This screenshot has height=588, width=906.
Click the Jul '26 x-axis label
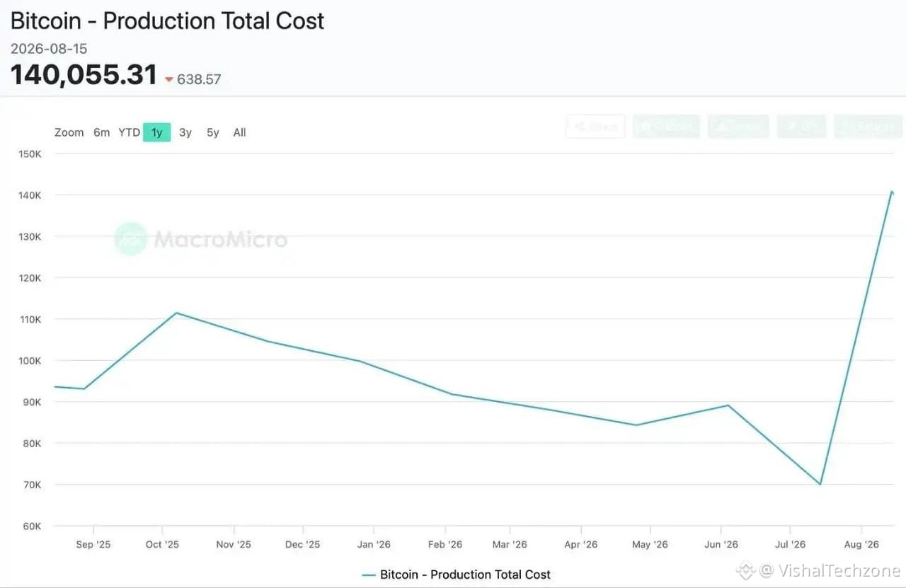coord(790,544)
